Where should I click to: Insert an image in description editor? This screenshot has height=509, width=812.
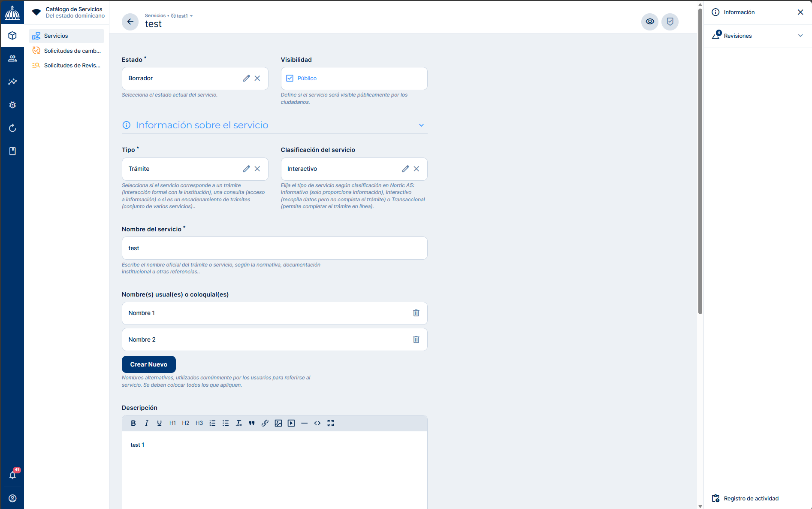tap(278, 423)
